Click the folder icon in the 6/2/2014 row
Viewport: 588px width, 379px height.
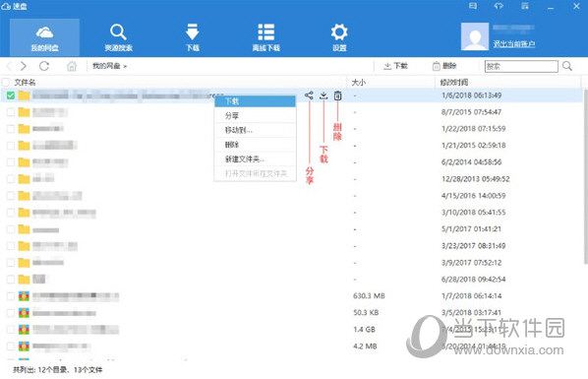(x=24, y=162)
